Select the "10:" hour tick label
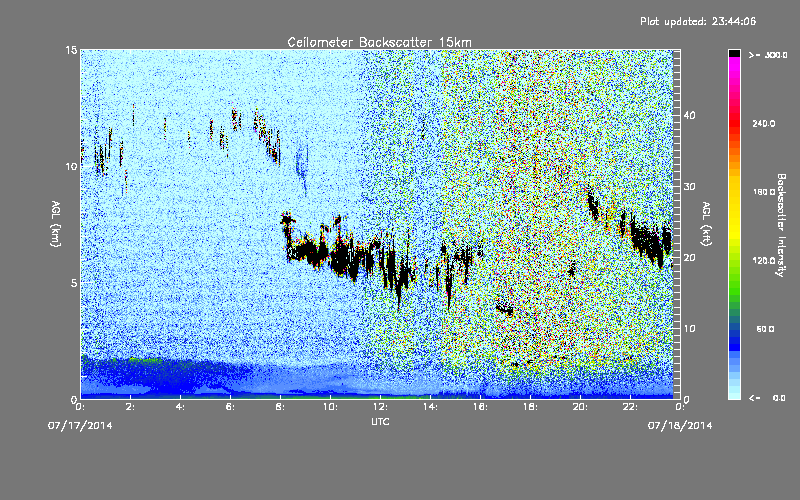Image resolution: width=800 pixels, height=500 pixels. (x=330, y=407)
